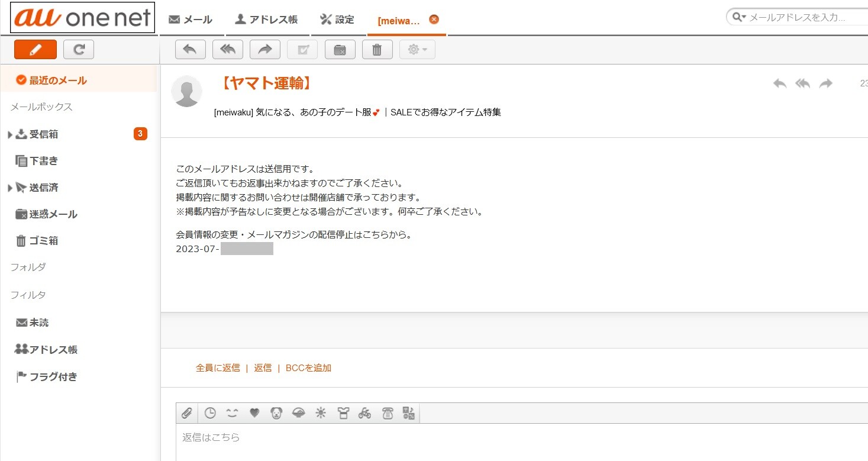Open the telephone emoji category
The height and width of the screenshot is (461, 868).
(x=388, y=413)
